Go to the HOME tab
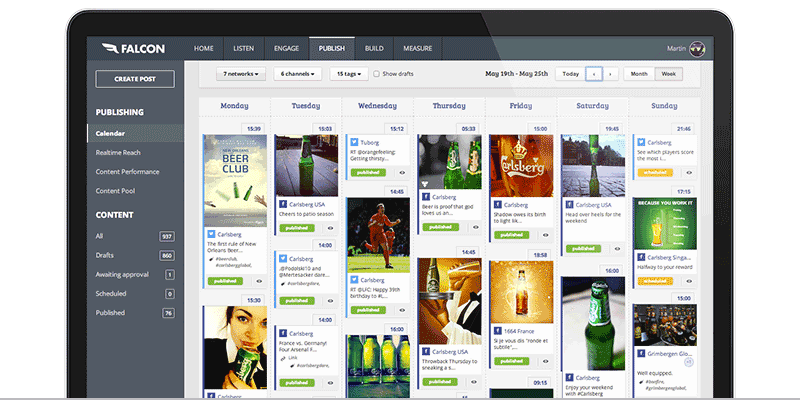This screenshot has width=800, height=400. point(204,48)
